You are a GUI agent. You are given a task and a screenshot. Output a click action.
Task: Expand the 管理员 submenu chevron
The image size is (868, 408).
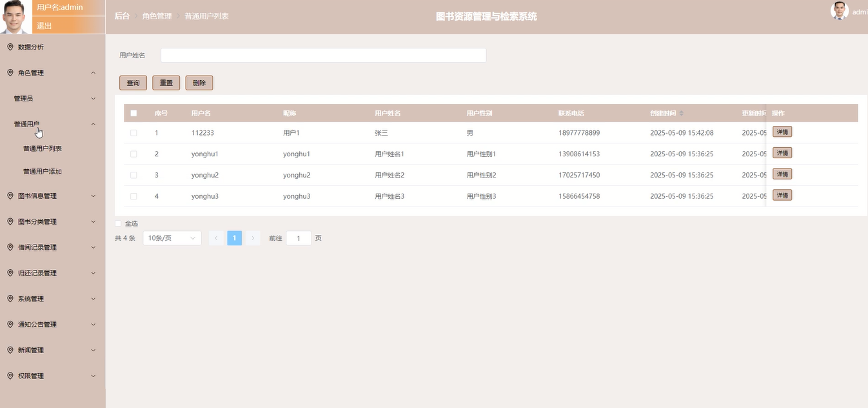click(93, 99)
